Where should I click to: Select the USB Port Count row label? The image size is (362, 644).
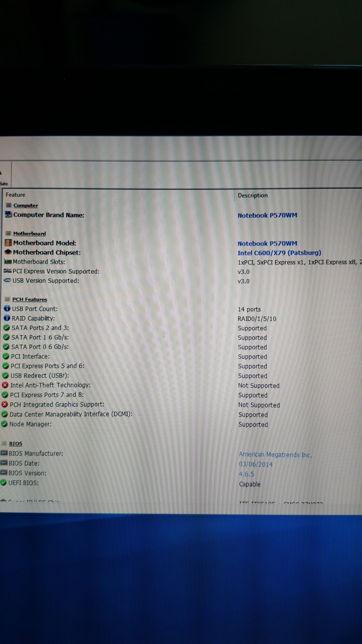35,309
